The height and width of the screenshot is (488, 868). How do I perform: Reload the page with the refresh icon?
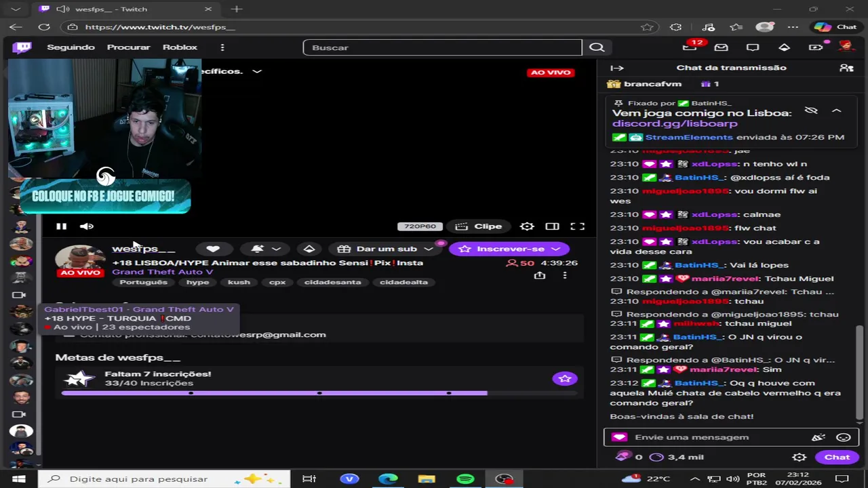[44, 27]
